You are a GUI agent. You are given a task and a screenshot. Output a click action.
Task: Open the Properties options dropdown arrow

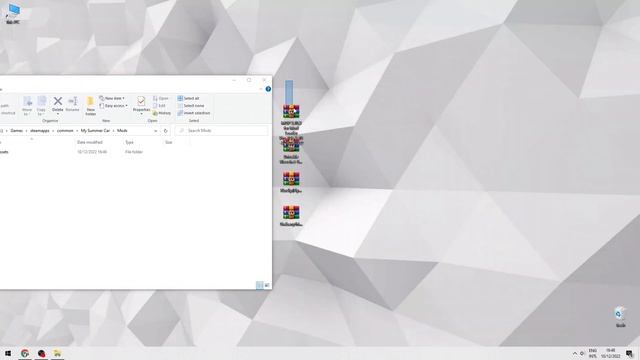coord(141,114)
